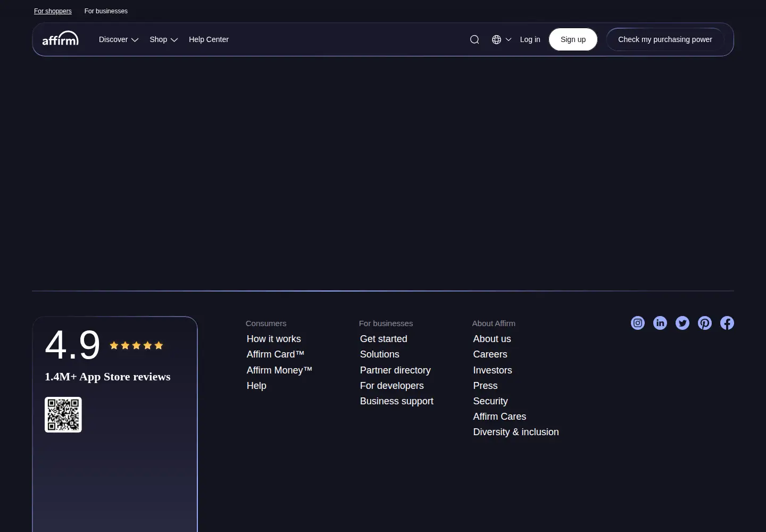
Task: Go to the For developers link
Action: [x=392, y=386]
